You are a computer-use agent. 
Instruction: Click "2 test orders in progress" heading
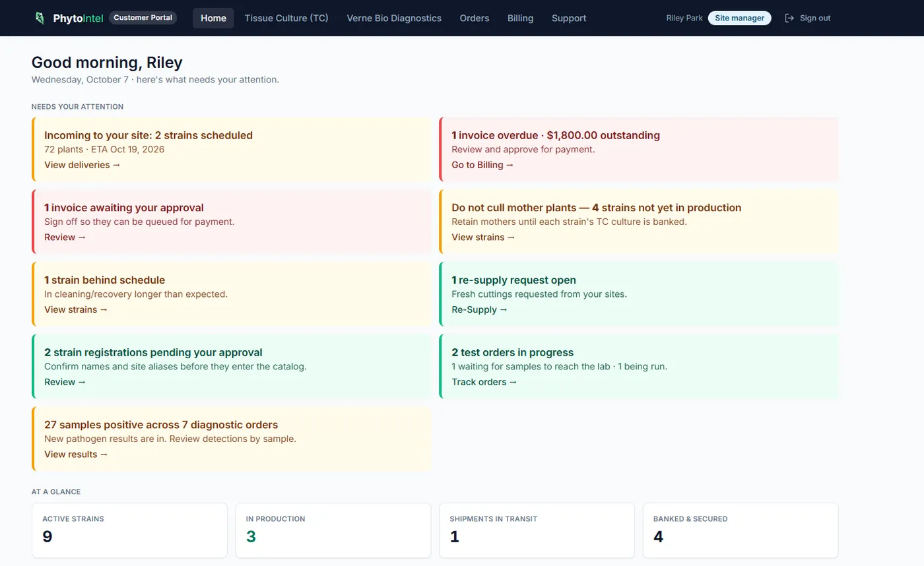(x=513, y=352)
